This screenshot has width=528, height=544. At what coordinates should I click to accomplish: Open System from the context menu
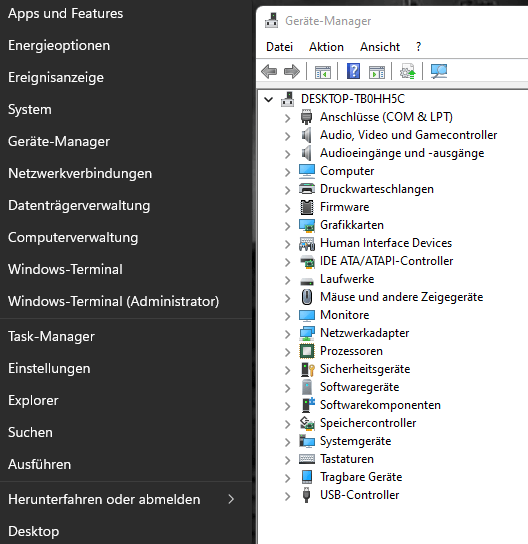[126, 109]
